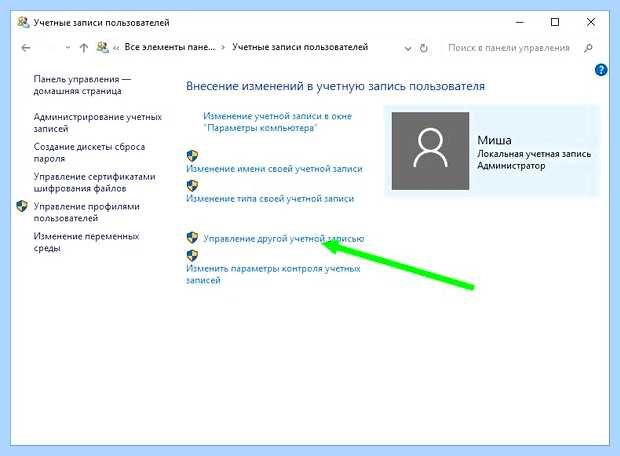The image size is (620, 456).
Task: Click the text 'Локальная учетная запись'
Action: [534, 154]
